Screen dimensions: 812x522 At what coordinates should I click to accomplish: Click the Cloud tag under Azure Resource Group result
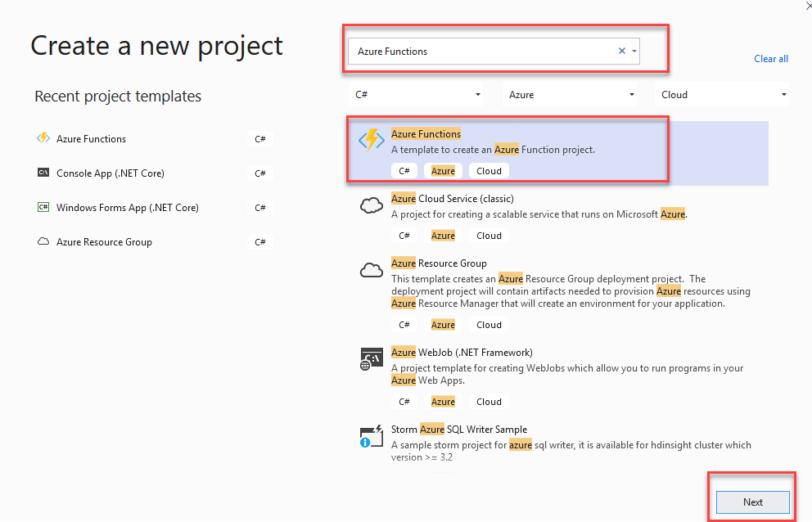[489, 325]
